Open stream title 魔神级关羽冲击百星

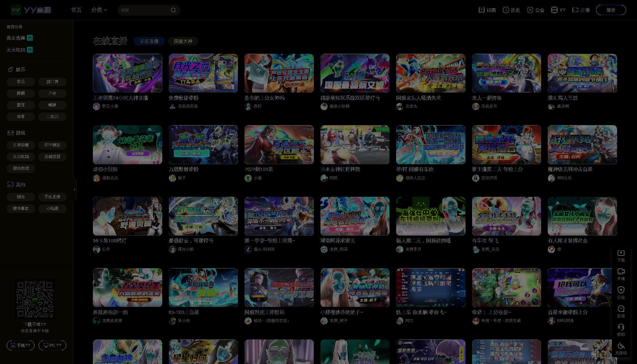(570, 170)
